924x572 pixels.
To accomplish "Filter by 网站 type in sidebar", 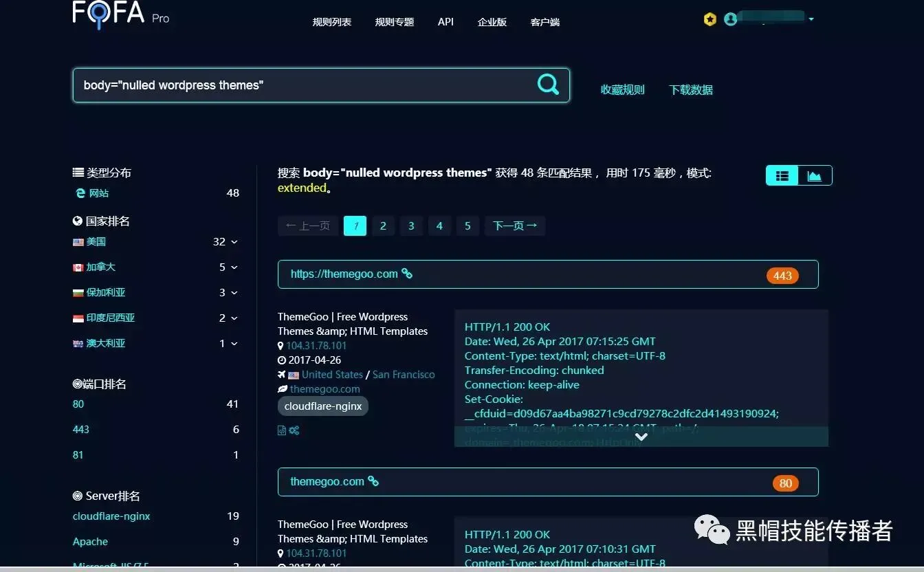I will 99,193.
